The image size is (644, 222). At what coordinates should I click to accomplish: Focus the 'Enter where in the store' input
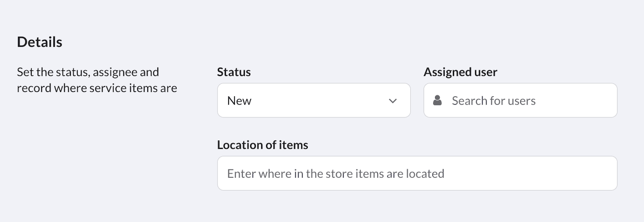click(417, 173)
